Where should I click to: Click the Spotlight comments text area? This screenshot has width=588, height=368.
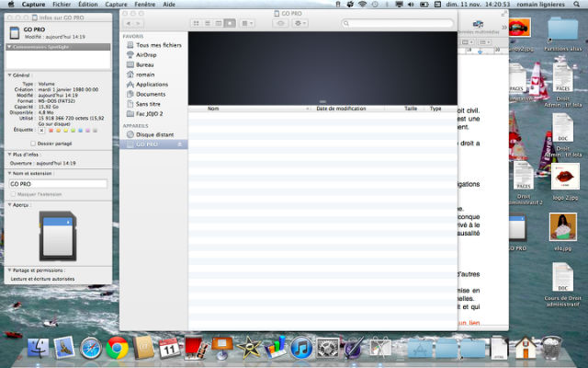58,59
